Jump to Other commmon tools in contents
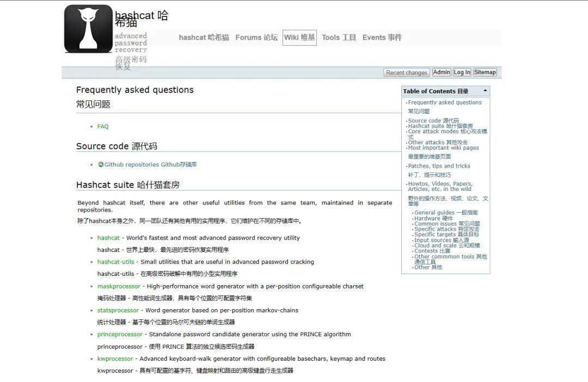 pyautogui.click(x=450, y=259)
